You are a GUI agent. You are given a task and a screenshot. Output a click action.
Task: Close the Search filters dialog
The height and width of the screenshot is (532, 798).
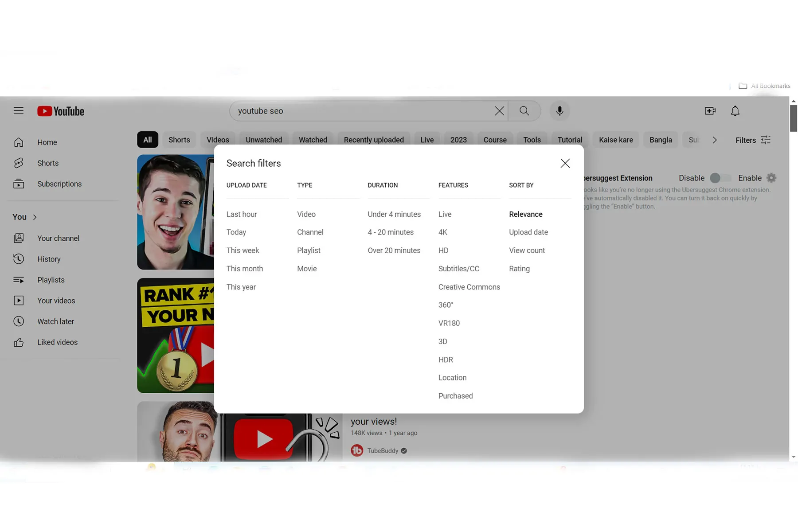[565, 163]
